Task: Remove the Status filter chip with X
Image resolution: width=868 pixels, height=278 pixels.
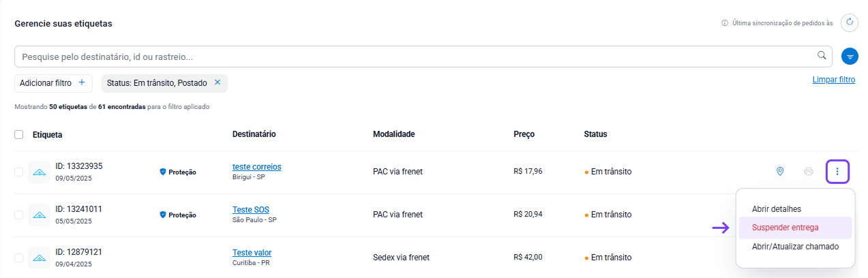Action: (218, 82)
